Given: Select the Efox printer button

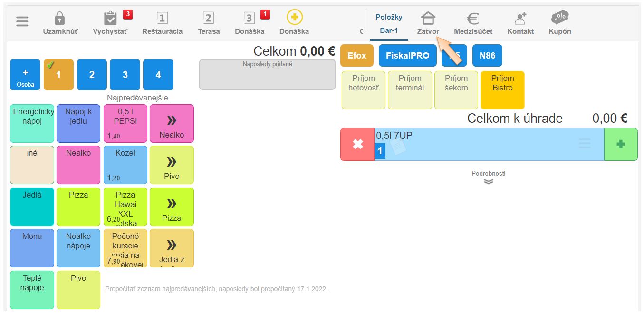Looking at the screenshot, I should [356, 56].
